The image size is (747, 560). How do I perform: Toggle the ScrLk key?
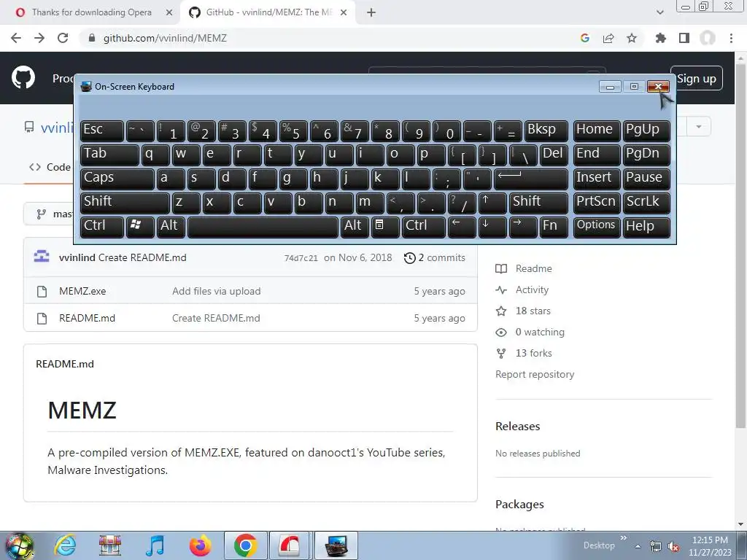pos(646,203)
